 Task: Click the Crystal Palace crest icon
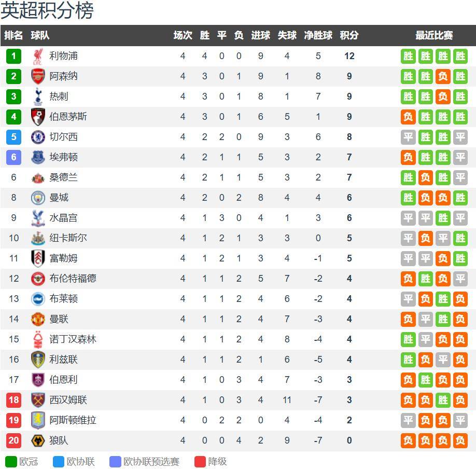(x=38, y=218)
